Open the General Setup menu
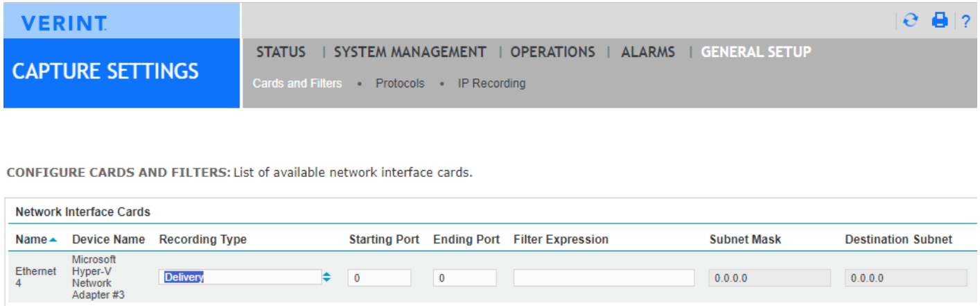Image resolution: width=980 pixels, height=306 pixels. [x=755, y=52]
